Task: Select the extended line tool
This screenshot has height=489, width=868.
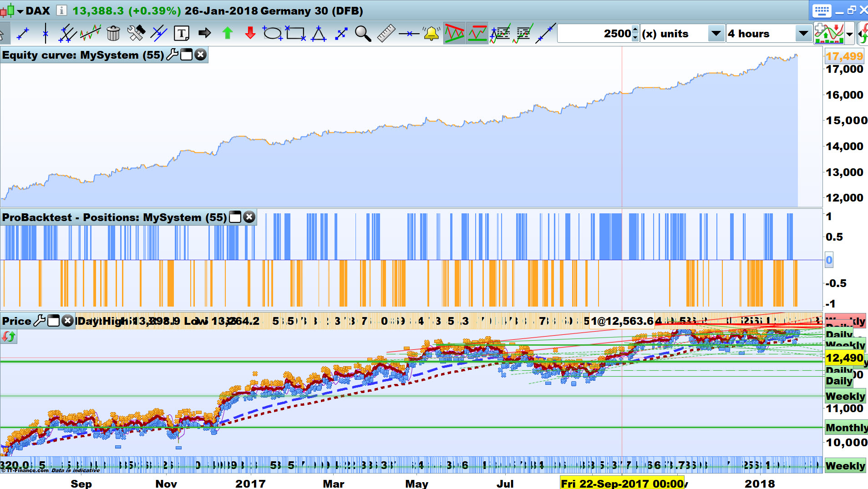Action: 545,33
